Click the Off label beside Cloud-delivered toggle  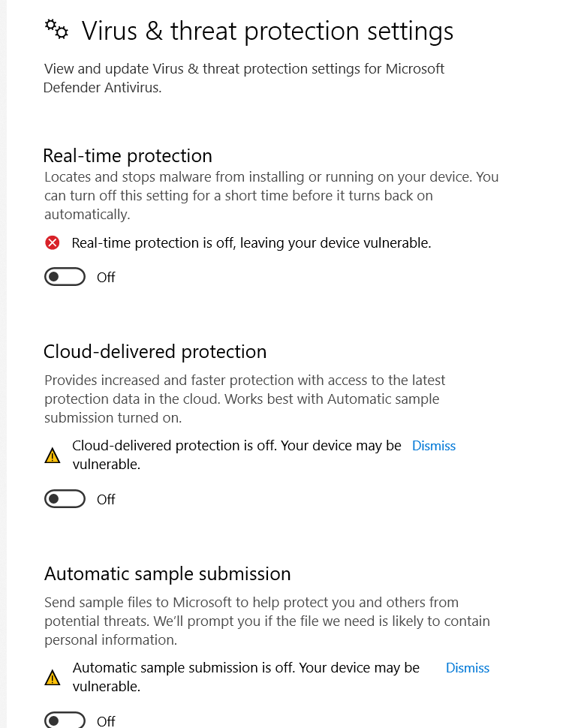pos(106,500)
